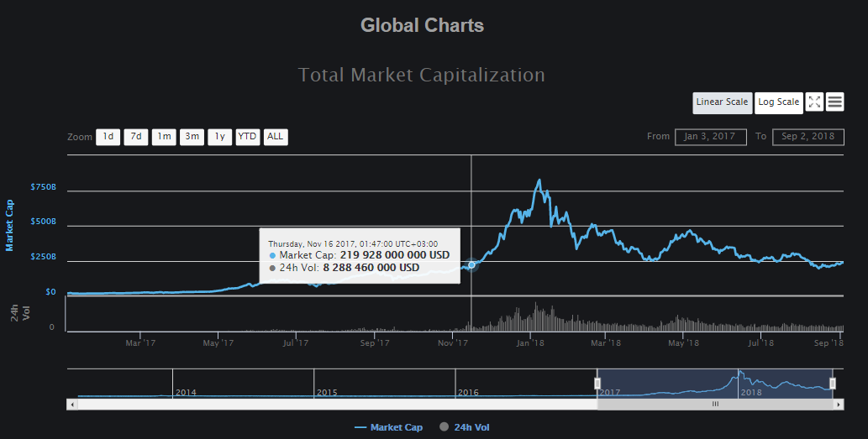
Task: Click the fullscreen chart icon
Action: click(813, 102)
